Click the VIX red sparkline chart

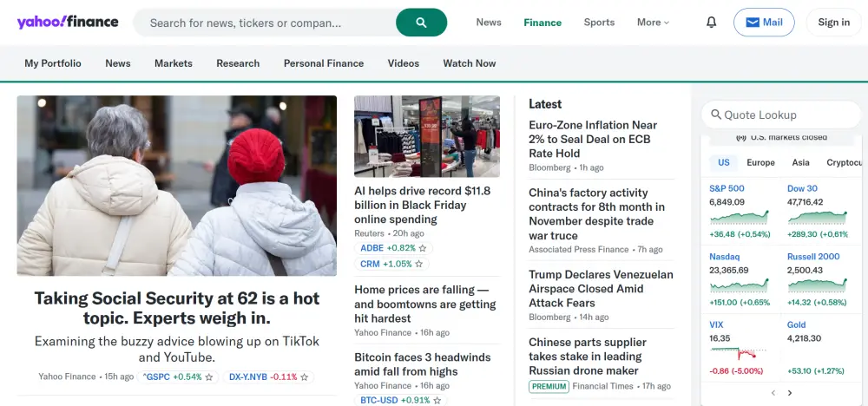tap(738, 353)
